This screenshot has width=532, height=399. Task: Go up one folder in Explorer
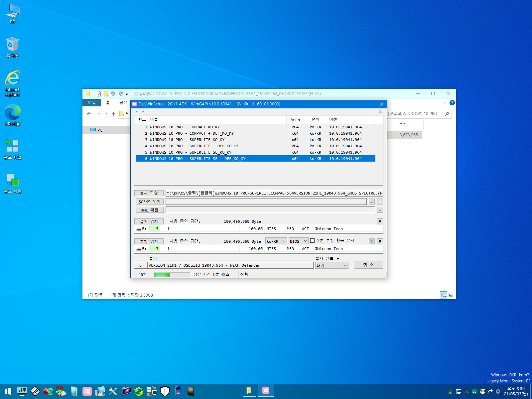pyautogui.click(x=113, y=114)
